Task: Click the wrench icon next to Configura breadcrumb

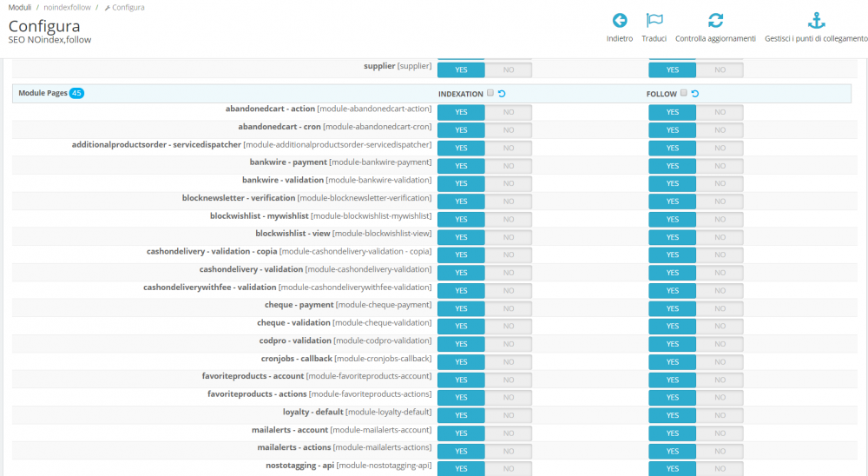Action: pyautogui.click(x=108, y=8)
